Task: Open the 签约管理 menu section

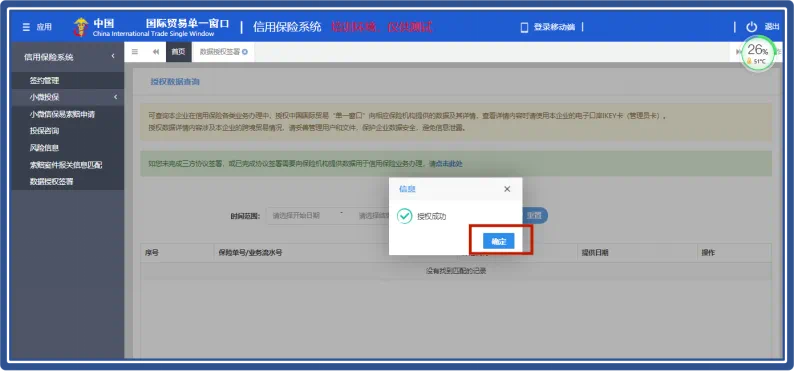Action: pyautogui.click(x=67, y=80)
